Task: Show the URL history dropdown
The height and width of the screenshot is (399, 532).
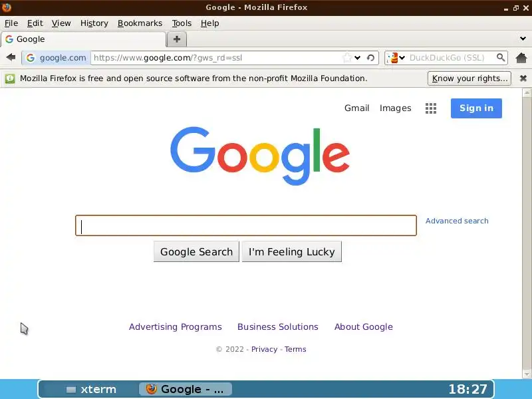Action: (x=357, y=58)
